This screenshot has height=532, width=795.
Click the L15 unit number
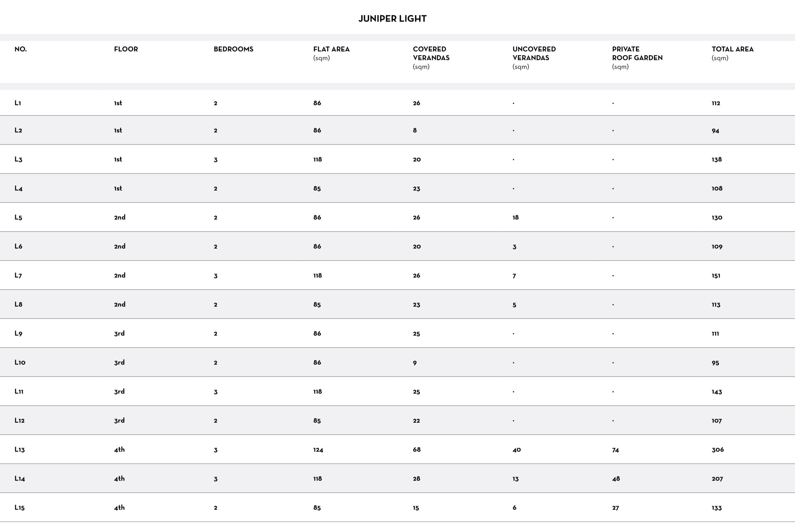point(20,507)
